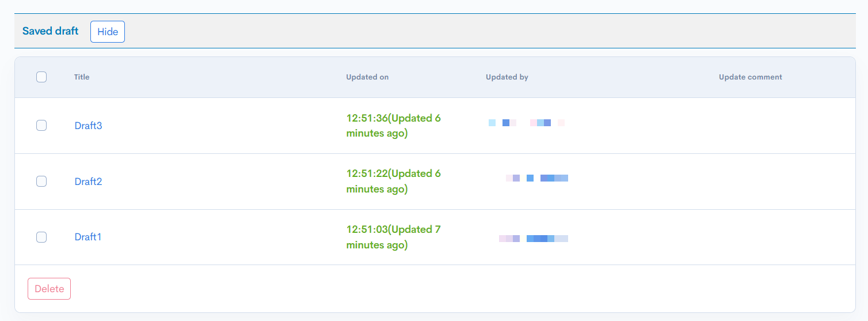Click the Title column header
Screen dimensions: 868x321
pos(82,77)
